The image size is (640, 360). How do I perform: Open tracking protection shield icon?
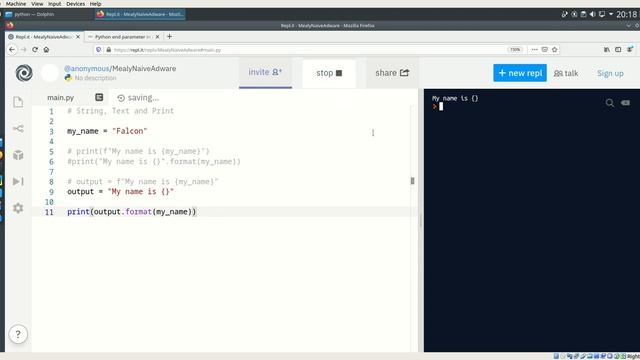click(98, 49)
